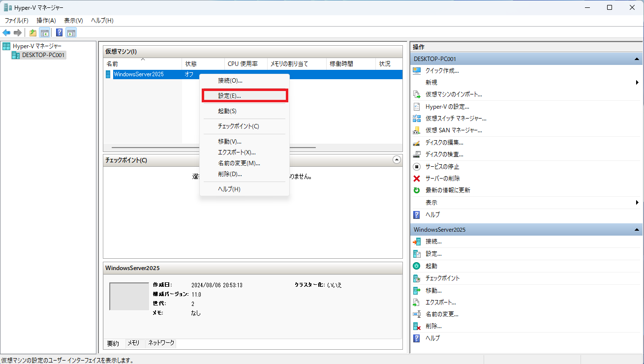Click the Hyper-V の設定 icon

417,106
